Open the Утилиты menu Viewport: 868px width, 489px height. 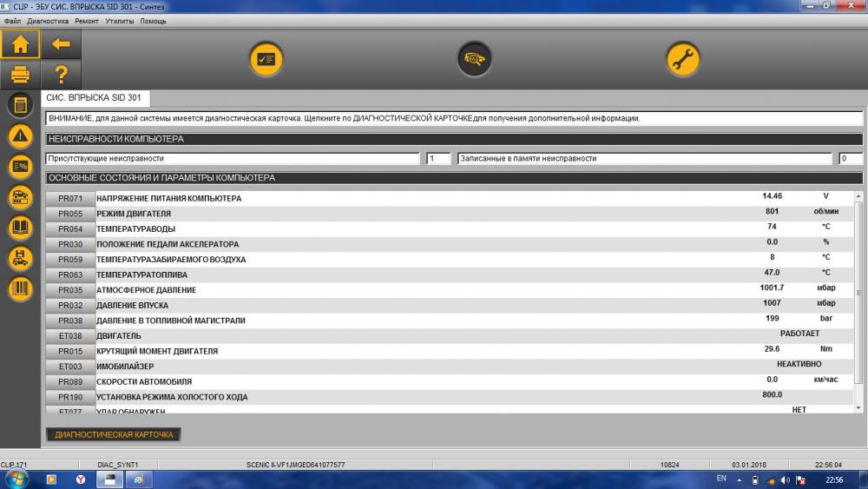pos(120,21)
